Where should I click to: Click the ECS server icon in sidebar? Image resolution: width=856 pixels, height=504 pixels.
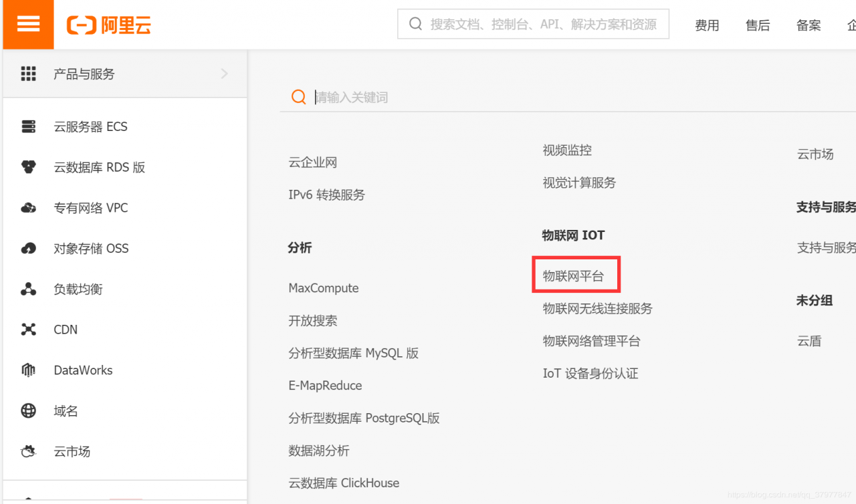pos(28,126)
